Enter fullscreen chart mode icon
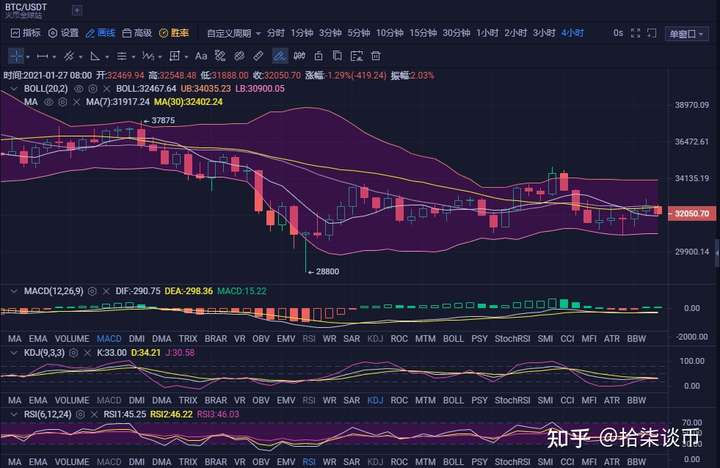The height and width of the screenshot is (468, 720). 636,33
